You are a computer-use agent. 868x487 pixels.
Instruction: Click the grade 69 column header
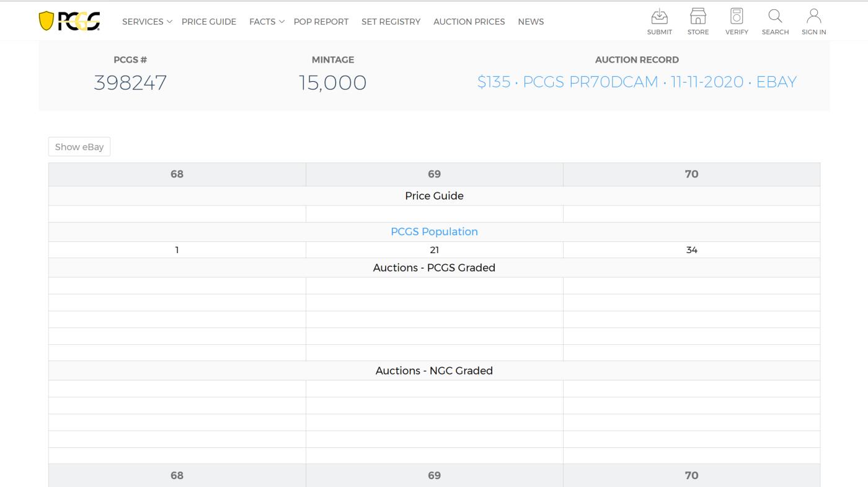[434, 174]
